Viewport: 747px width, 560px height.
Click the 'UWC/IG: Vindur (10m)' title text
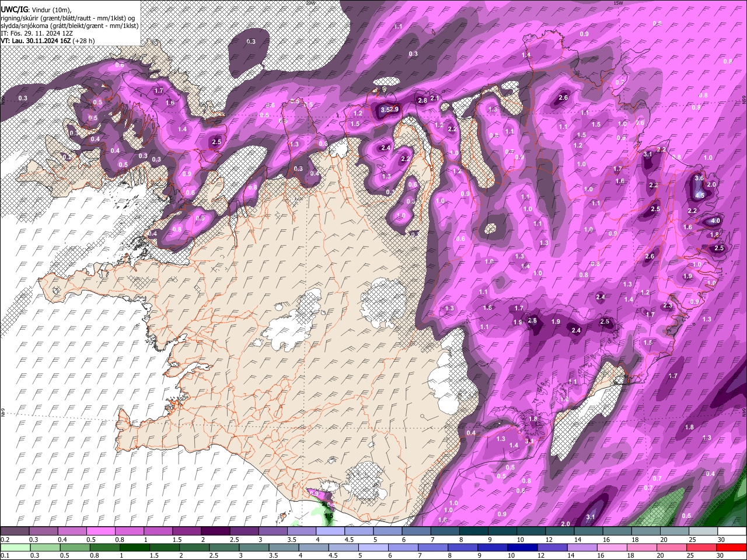pyautogui.click(x=36, y=9)
